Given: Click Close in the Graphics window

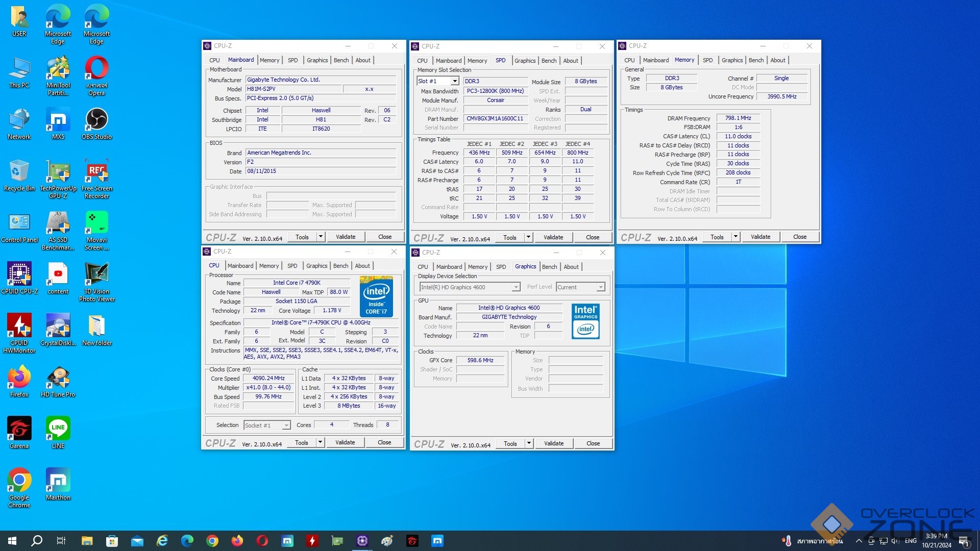Looking at the screenshot, I should click(x=593, y=443).
